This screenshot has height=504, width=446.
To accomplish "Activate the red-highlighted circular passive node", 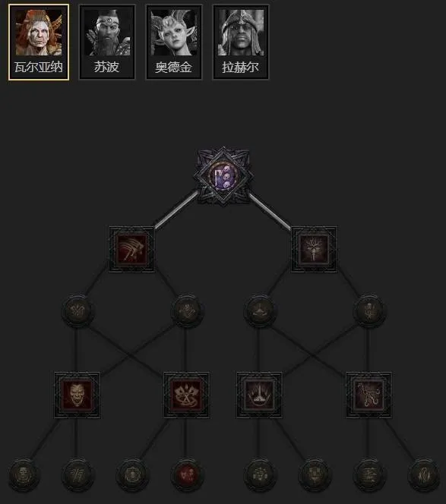I will coord(187,474).
